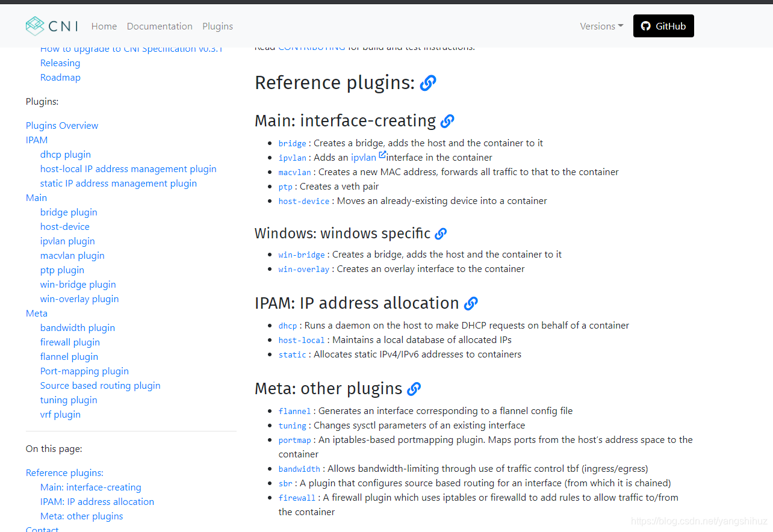Click the static code link
This screenshot has height=532, width=773.
(293, 354)
